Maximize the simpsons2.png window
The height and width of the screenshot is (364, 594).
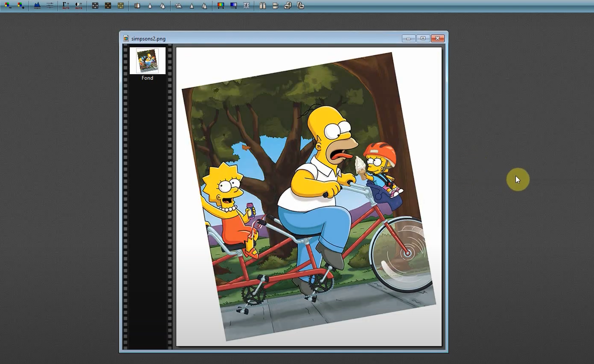pyautogui.click(x=423, y=38)
